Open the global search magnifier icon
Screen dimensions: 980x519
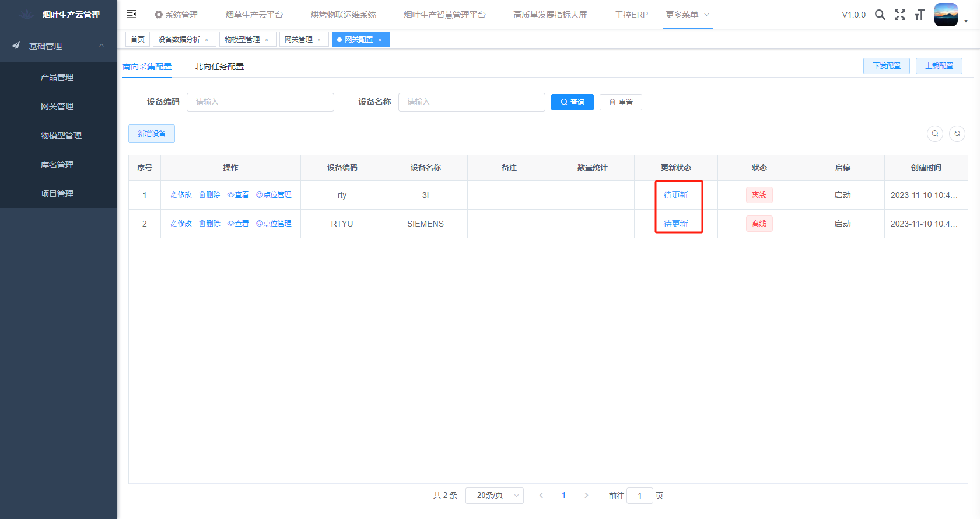[880, 15]
